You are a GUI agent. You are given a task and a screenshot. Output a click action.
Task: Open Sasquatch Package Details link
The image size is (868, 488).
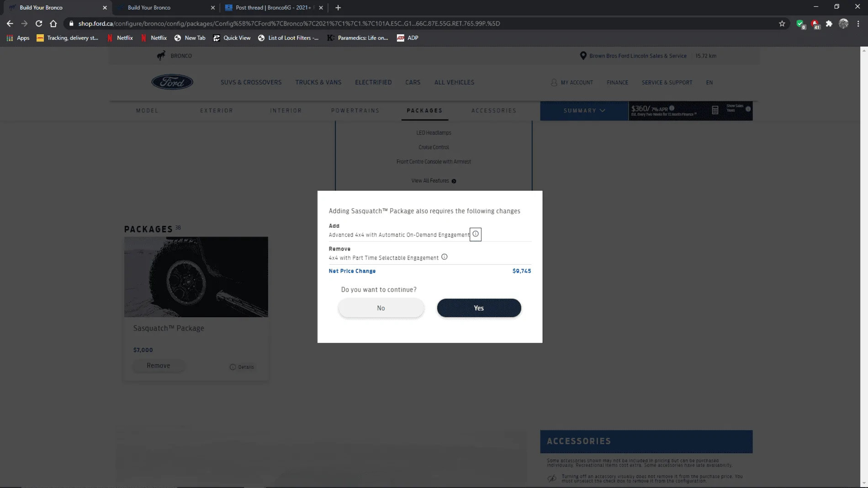click(242, 367)
